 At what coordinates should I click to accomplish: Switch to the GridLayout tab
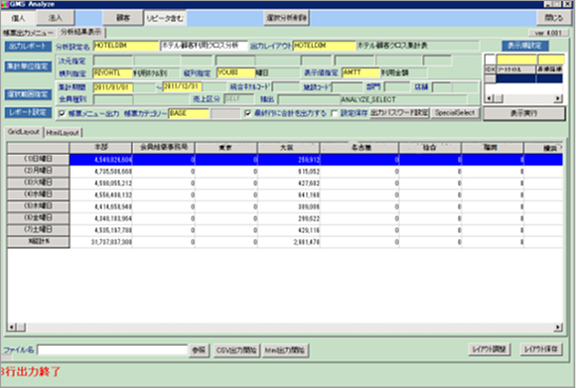coord(24,132)
